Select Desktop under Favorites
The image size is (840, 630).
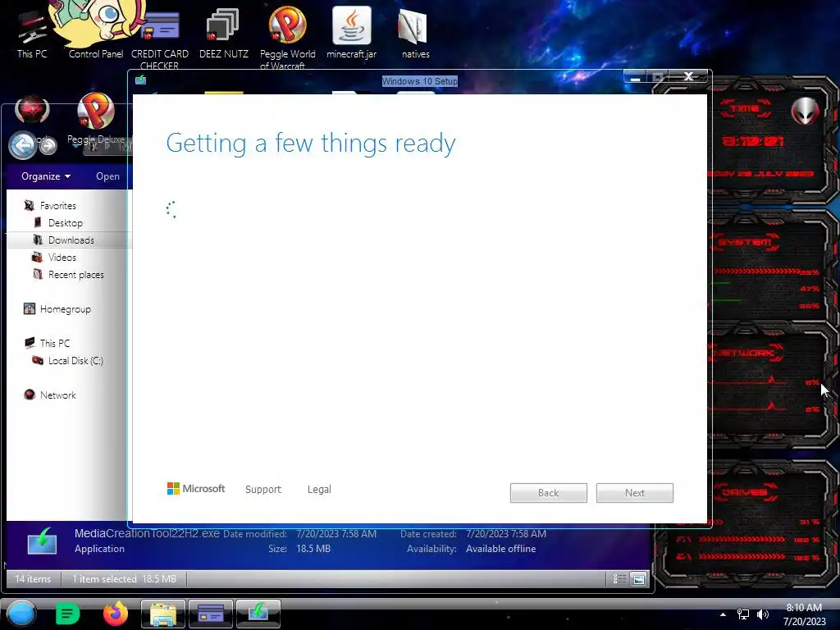(x=66, y=223)
